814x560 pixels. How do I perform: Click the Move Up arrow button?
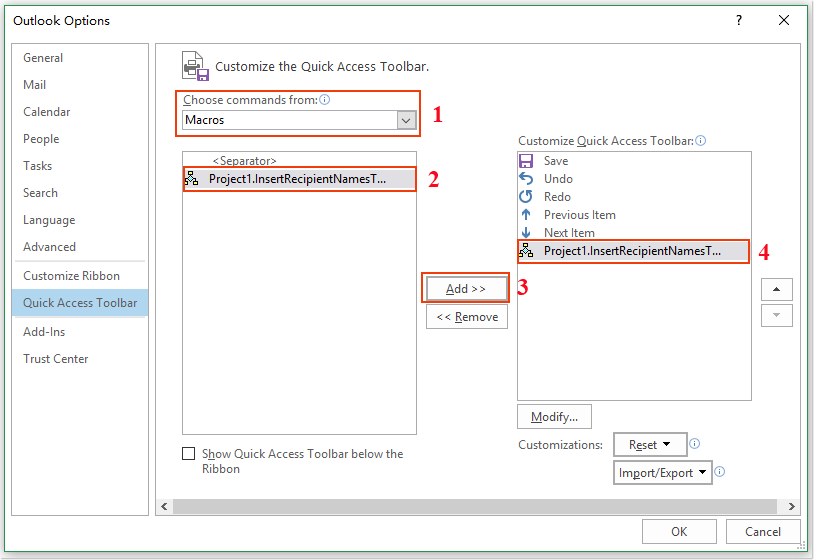776,289
